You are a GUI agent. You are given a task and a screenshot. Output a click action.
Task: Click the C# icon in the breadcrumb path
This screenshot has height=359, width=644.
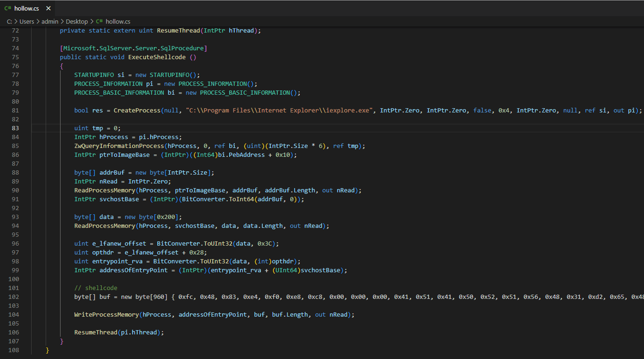click(x=99, y=21)
